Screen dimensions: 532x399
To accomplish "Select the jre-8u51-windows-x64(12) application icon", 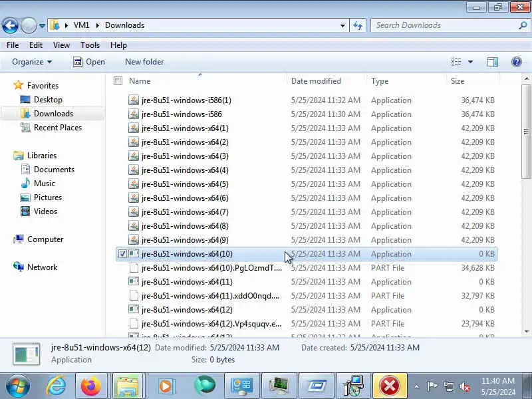I will [x=134, y=309].
